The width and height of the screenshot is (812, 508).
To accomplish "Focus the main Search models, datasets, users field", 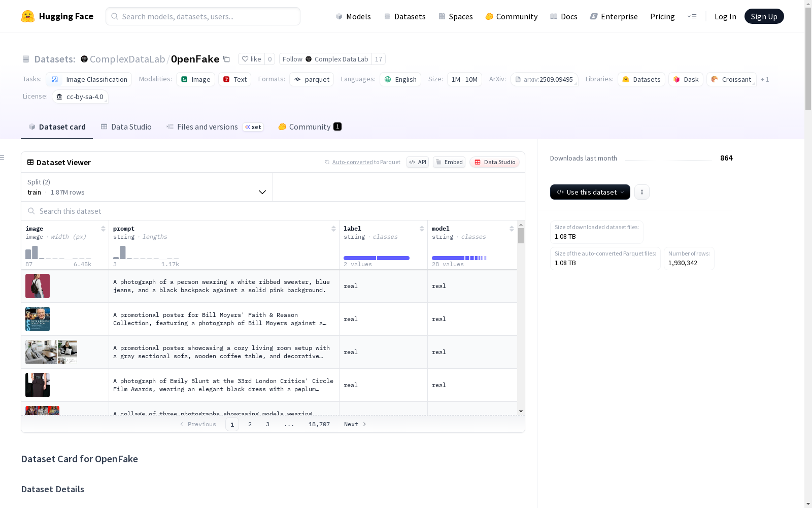I will coord(203,16).
